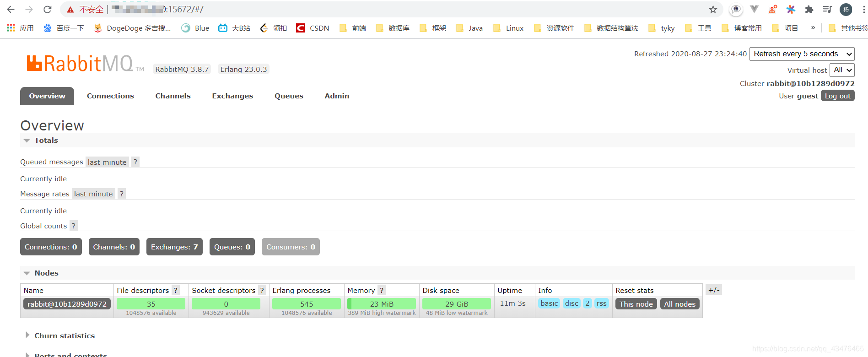
Task: Change Message rates last minute range
Action: 93,194
